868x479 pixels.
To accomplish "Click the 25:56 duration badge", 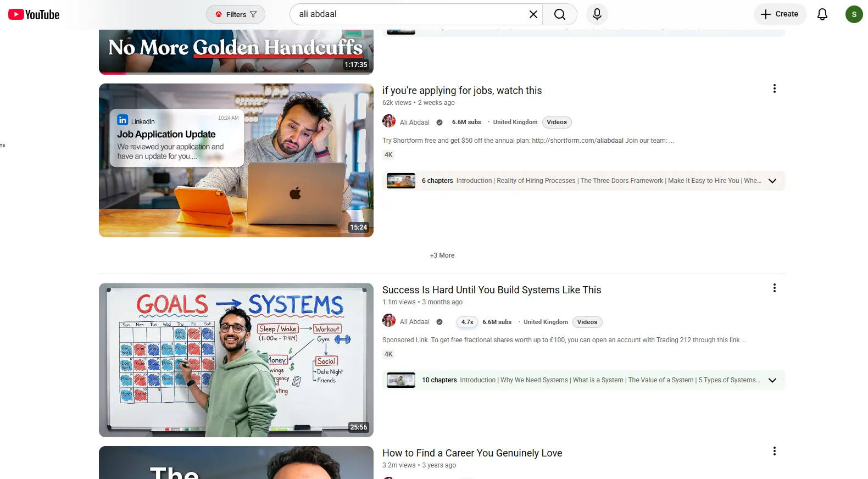I will 359,427.
